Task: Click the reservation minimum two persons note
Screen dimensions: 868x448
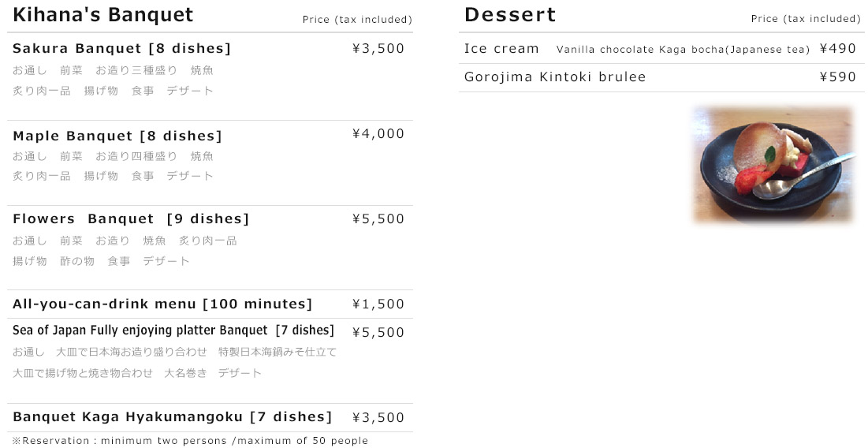Action: 190,441
